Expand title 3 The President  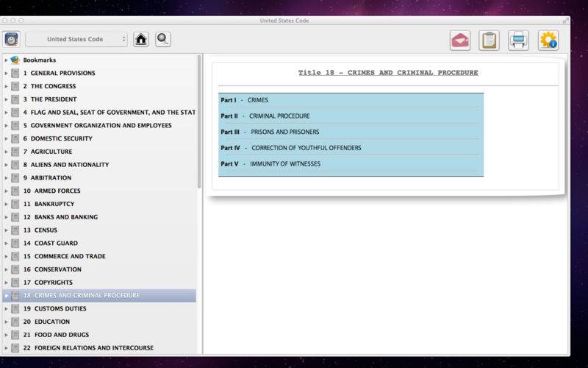6,99
